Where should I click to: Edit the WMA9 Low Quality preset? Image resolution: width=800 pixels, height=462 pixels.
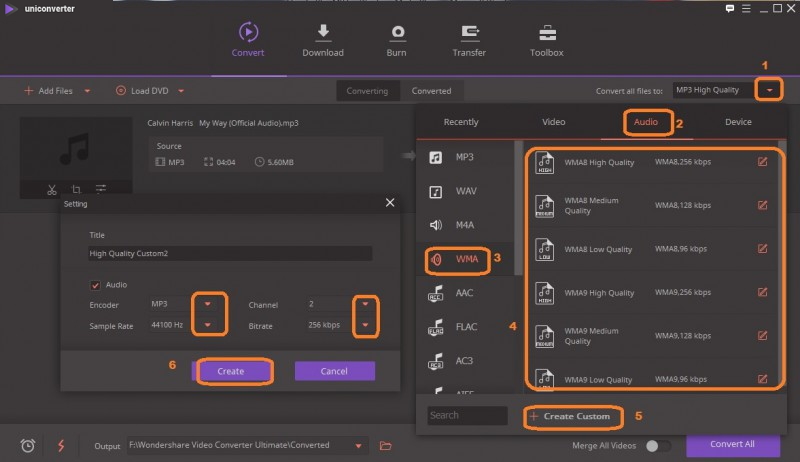pos(762,379)
